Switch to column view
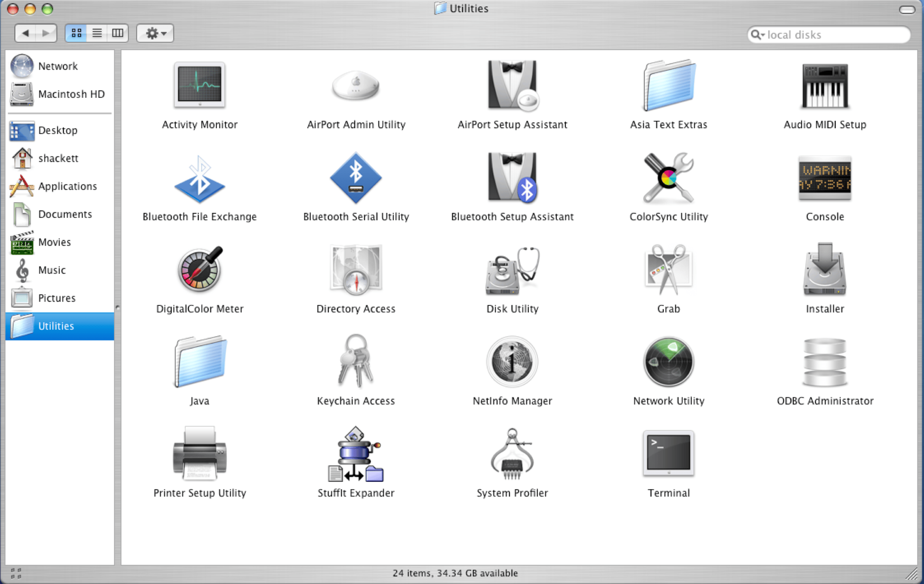This screenshot has width=924, height=584. click(x=117, y=33)
